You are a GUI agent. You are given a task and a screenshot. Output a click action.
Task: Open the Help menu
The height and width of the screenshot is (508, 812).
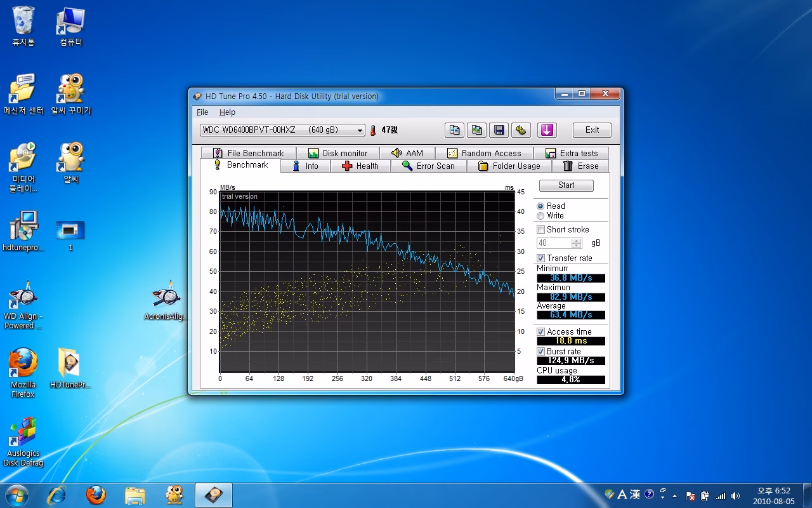pos(227,112)
